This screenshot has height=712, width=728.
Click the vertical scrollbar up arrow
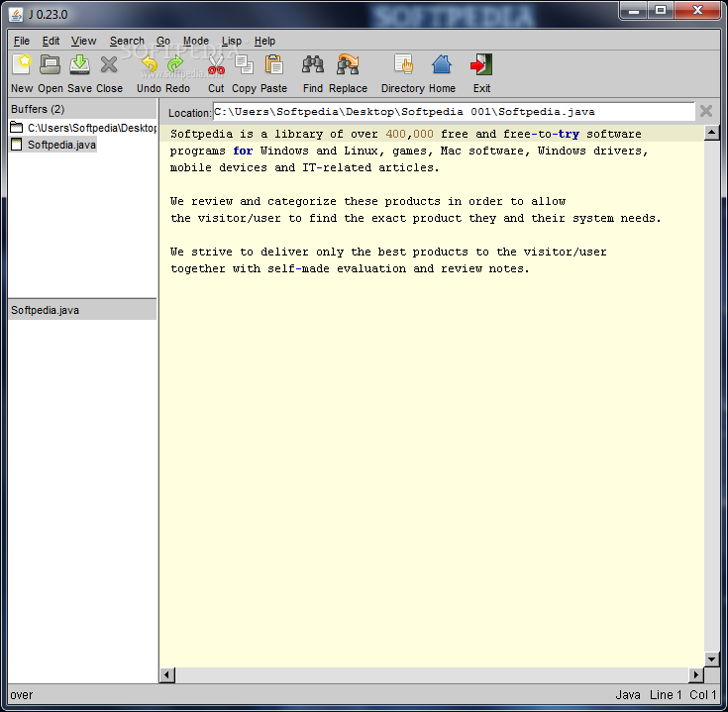pyautogui.click(x=712, y=134)
